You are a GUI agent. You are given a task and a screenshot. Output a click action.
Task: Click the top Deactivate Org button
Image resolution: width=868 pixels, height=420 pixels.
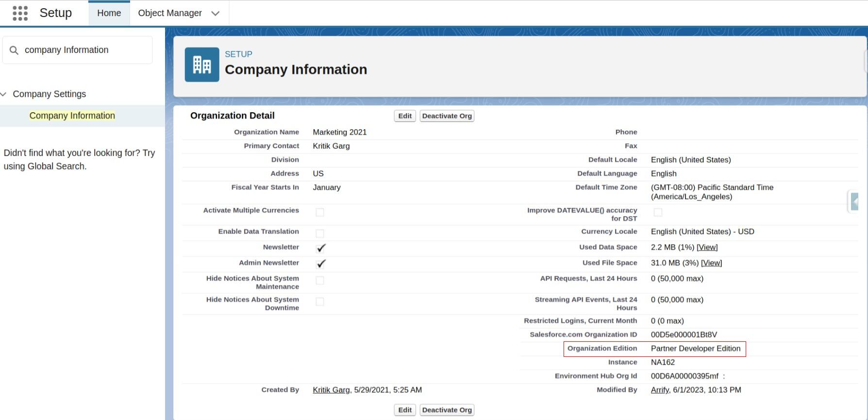pos(447,116)
